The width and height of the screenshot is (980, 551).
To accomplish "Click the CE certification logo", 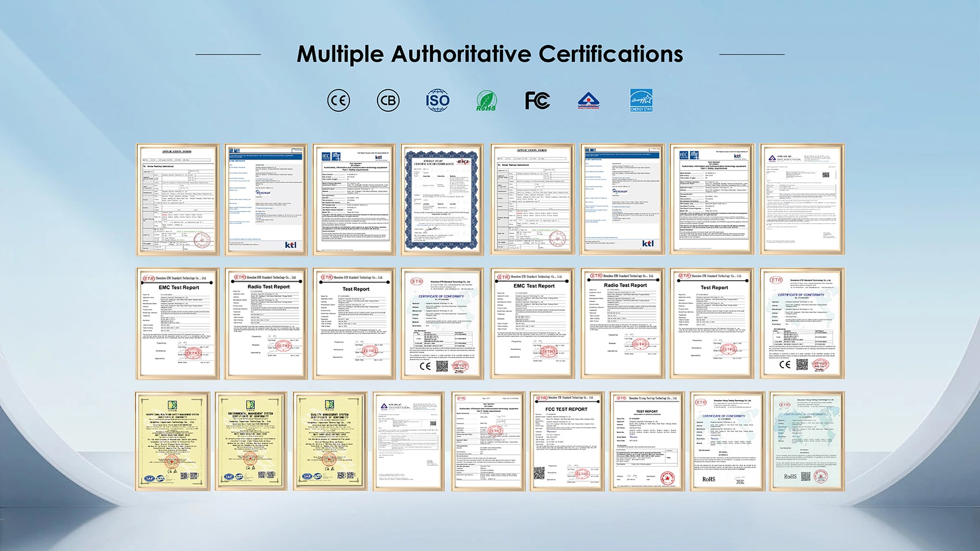I will click(x=338, y=100).
